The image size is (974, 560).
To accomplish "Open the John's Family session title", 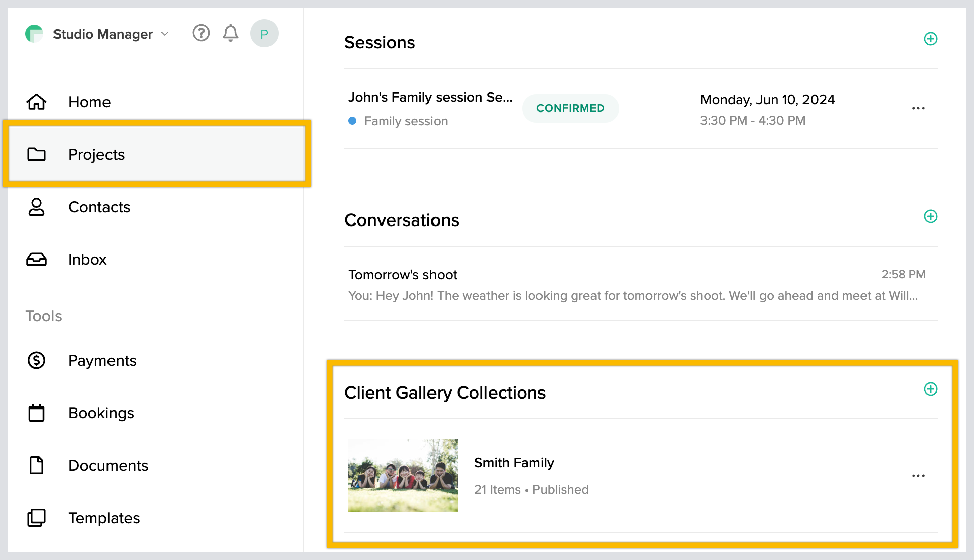I will click(430, 97).
